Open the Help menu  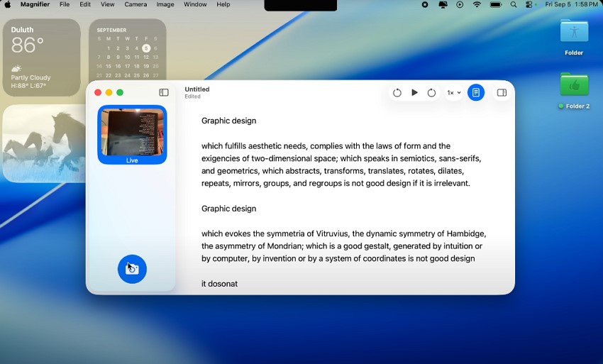(x=223, y=5)
